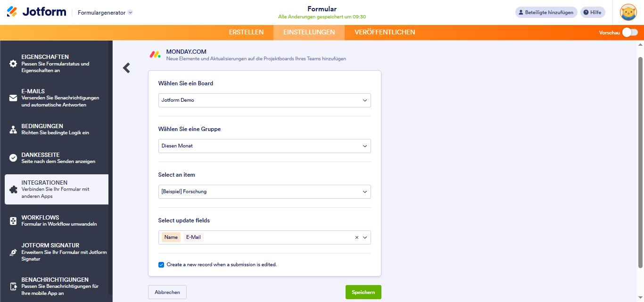Open Bedingungen conditional logic icon
644x302 pixels.
(x=13, y=130)
